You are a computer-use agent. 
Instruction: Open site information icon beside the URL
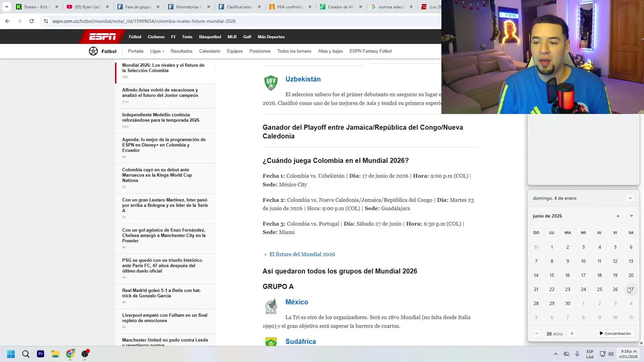[x=46, y=21]
